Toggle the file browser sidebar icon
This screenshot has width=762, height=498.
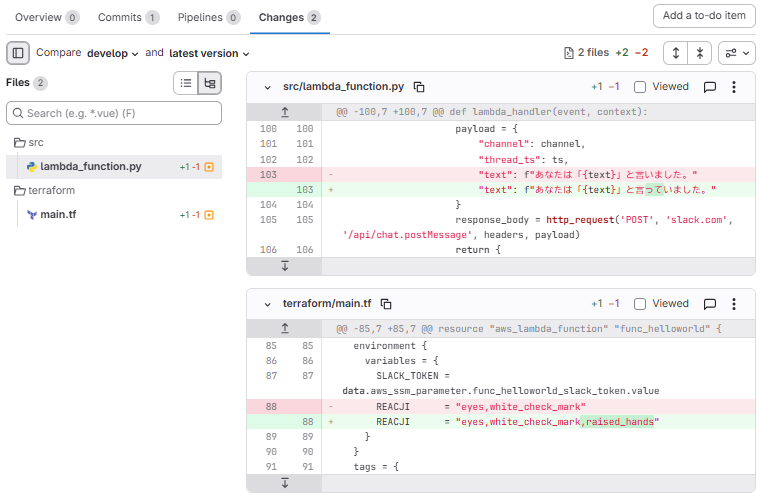(18, 53)
